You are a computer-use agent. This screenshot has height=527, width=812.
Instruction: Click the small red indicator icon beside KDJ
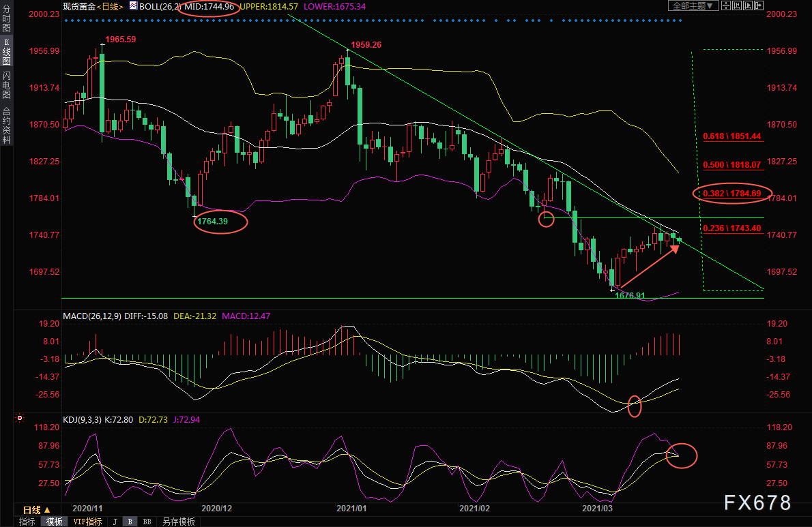coord(20,419)
